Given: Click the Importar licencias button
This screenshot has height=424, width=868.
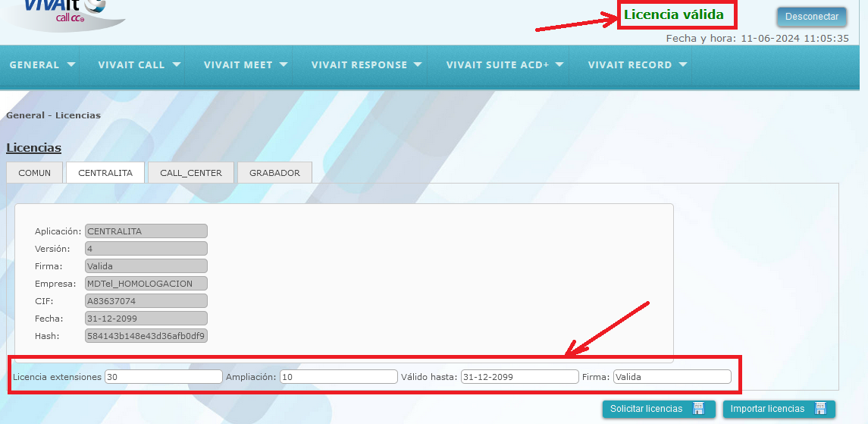Looking at the screenshot, I should pos(779,409).
